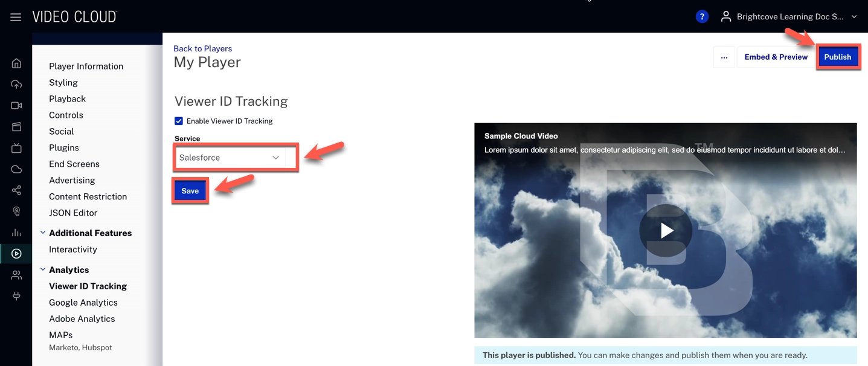Click the Save button
Image resolution: width=868 pixels, height=366 pixels.
[x=190, y=191]
